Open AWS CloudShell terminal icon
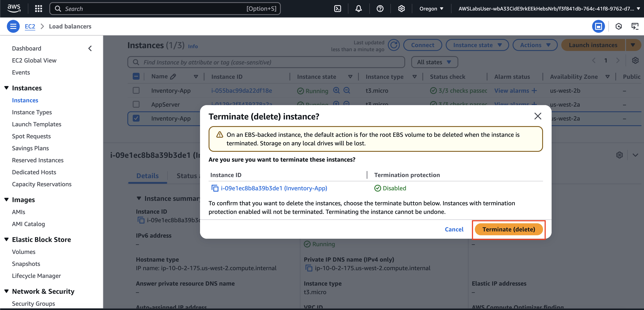Screen dimensions: 644x310 click(337, 9)
